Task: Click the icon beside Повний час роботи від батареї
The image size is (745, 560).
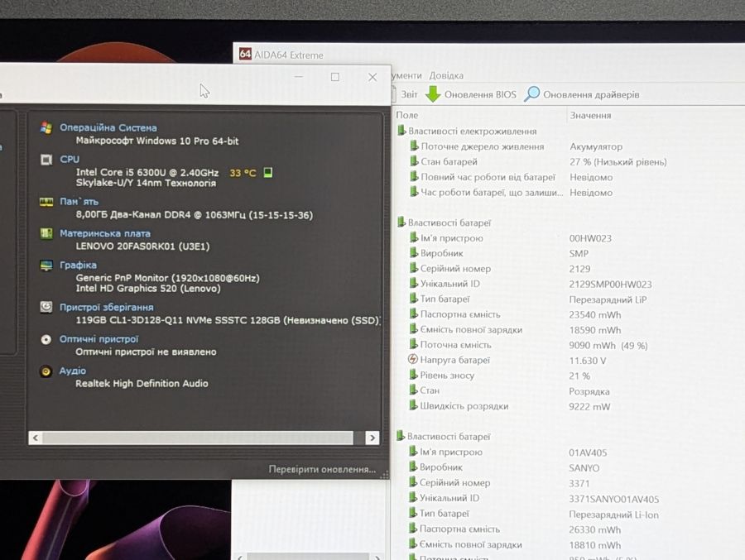Action: click(x=415, y=177)
